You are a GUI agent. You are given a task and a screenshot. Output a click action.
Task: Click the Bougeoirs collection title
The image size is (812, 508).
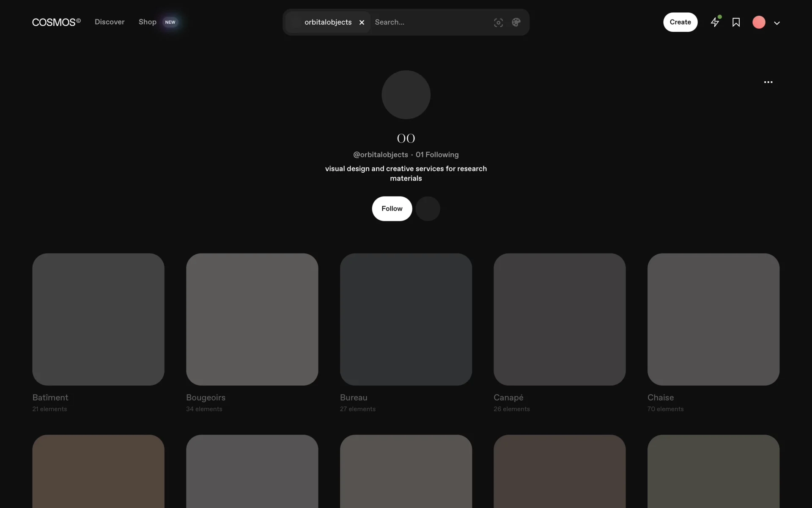tap(206, 398)
